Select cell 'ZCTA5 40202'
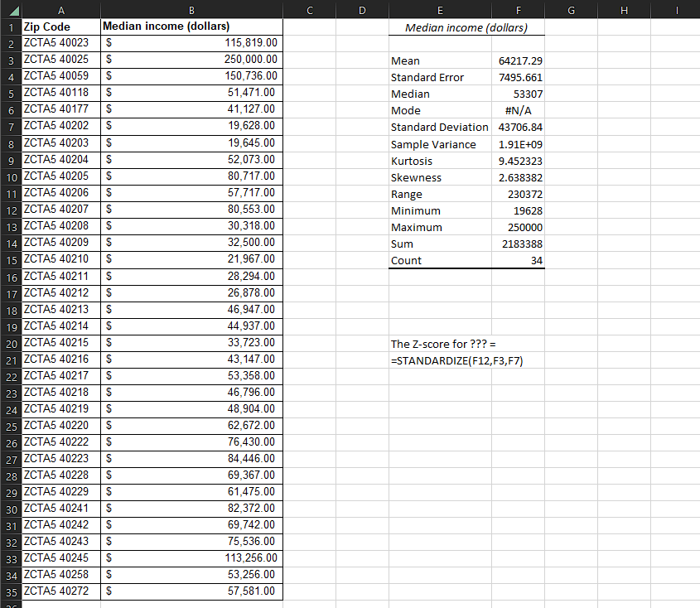700x608 pixels. [x=61, y=125]
